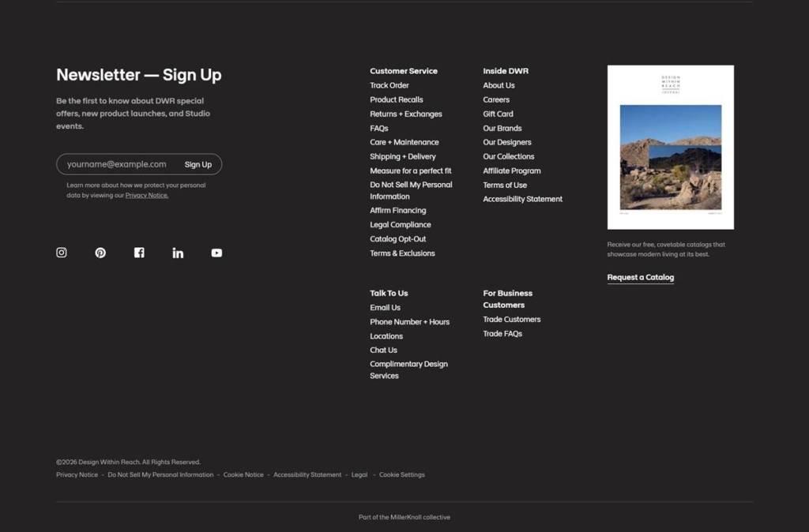Visit Trade Customers link

point(511,320)
